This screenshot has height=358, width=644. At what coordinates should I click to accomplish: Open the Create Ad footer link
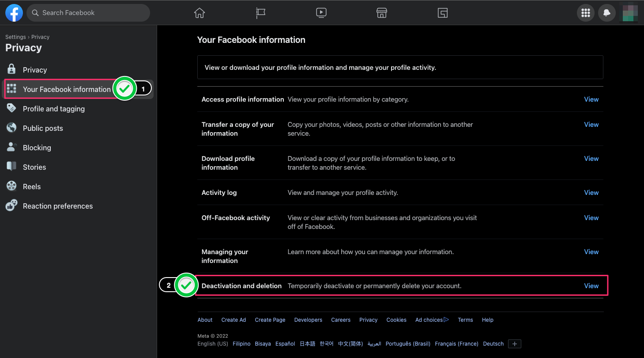click(233, 320)
